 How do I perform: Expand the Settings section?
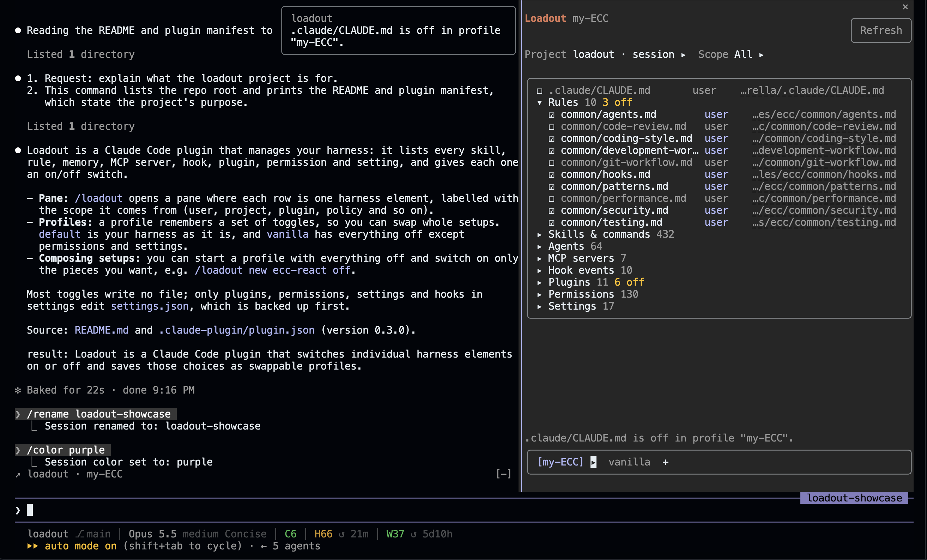click(x=539, y=306)
